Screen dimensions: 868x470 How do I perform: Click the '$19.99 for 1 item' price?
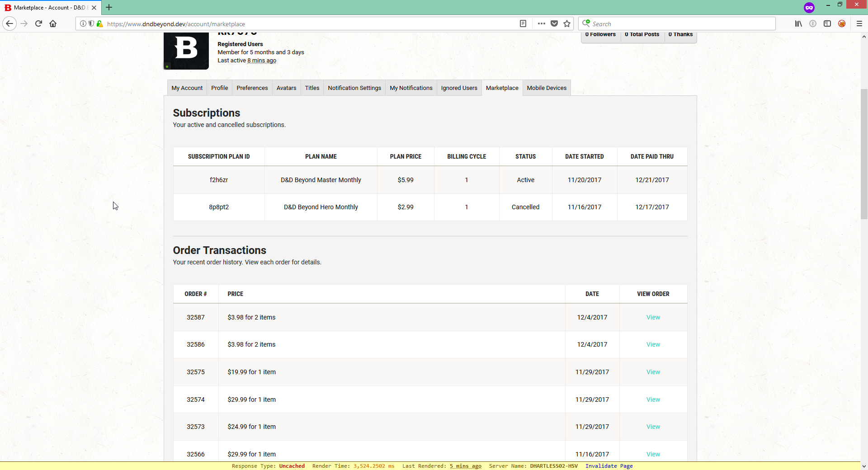point(252,372)
